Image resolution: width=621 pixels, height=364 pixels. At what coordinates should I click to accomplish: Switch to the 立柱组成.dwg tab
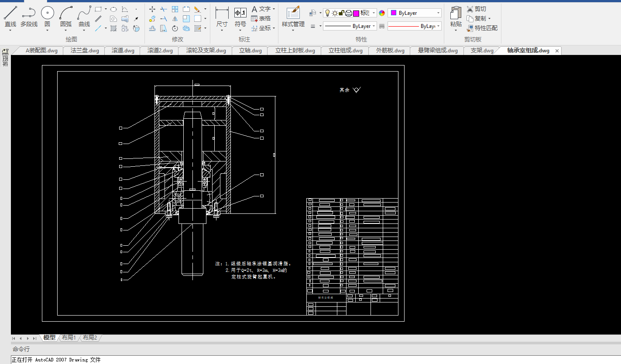coord(345,51)
